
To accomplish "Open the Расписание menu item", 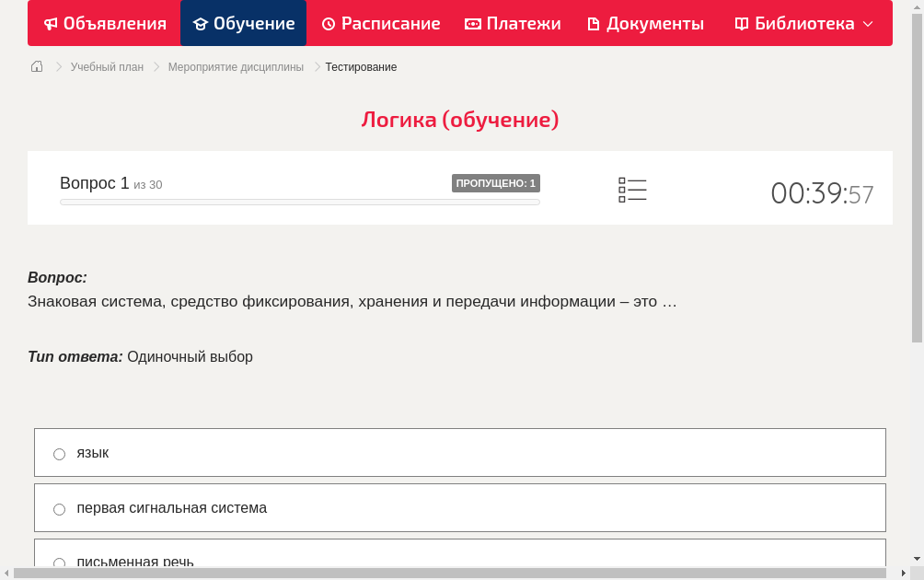I will coord(380,23).
